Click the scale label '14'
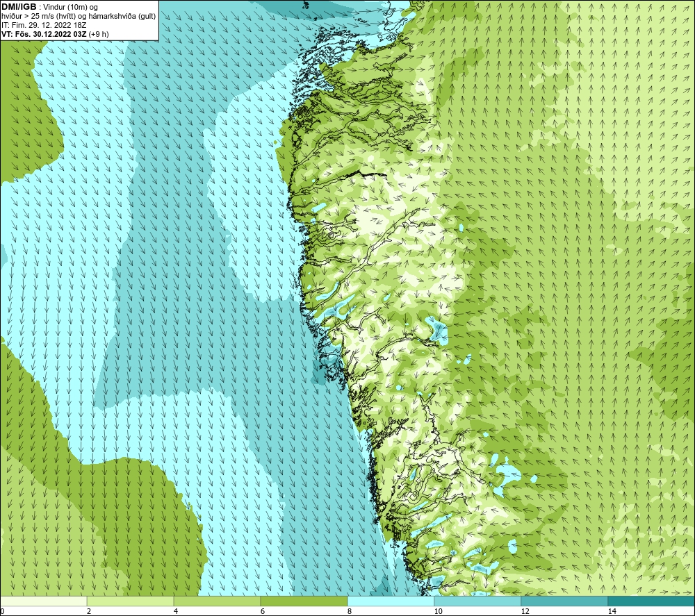This screenshot has height=616, width=695. 612,611
